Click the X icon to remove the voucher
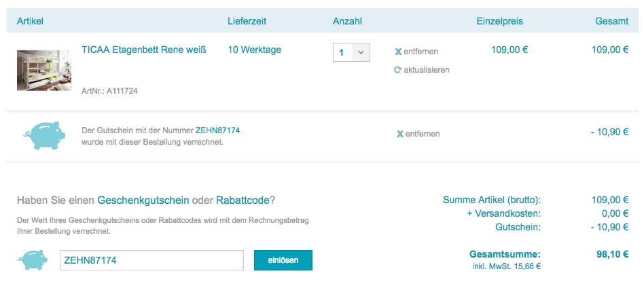 (x=400, y=134)
